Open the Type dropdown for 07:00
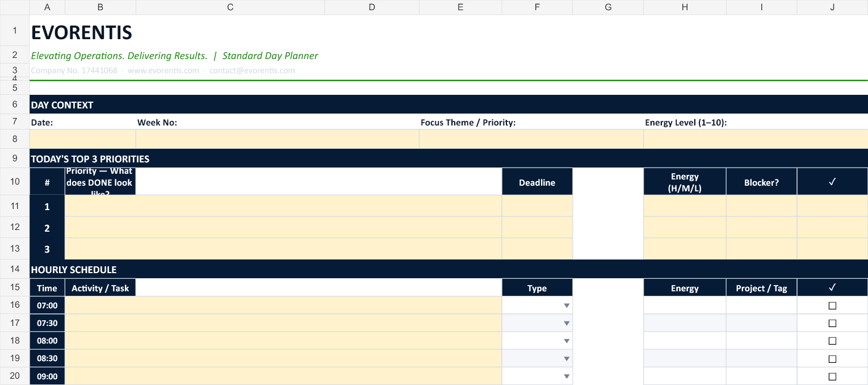The width and height of the screenshot is (868, 385). 566,306
